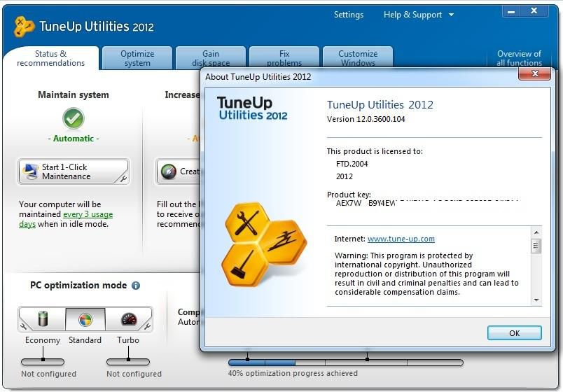Open the www.tune-up.com link
Viewport: 563px width, 392px height.
pyautogui.click(x=401, y=239)
